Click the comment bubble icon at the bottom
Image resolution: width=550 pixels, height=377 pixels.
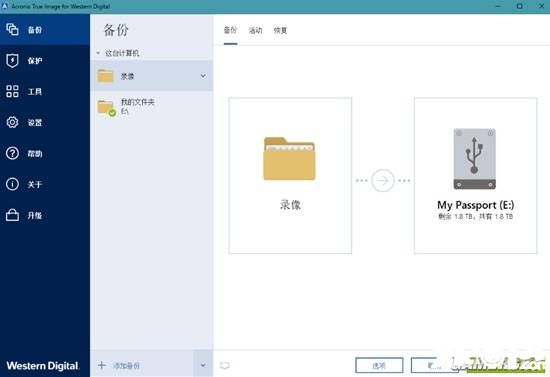click(x=225, y=366)
